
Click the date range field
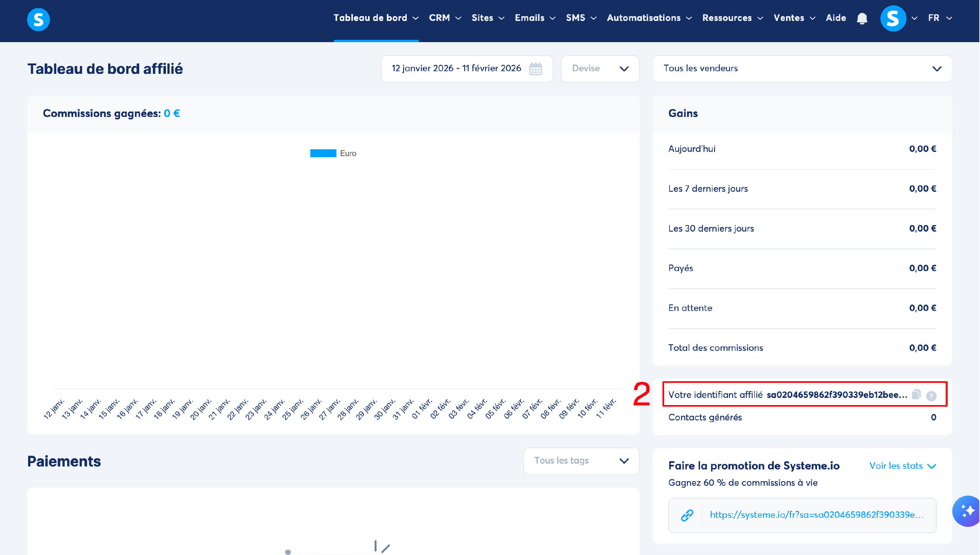coord(456,69)
